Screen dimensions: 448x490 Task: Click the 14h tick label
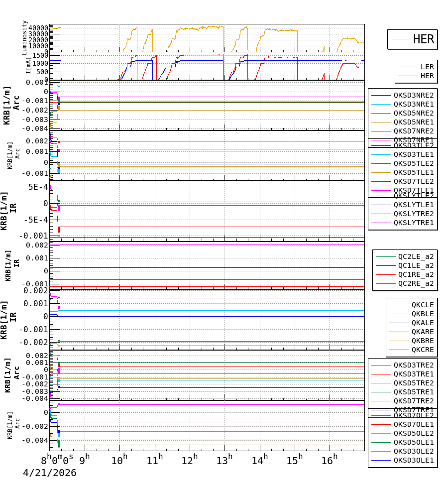tap(260, 460)
